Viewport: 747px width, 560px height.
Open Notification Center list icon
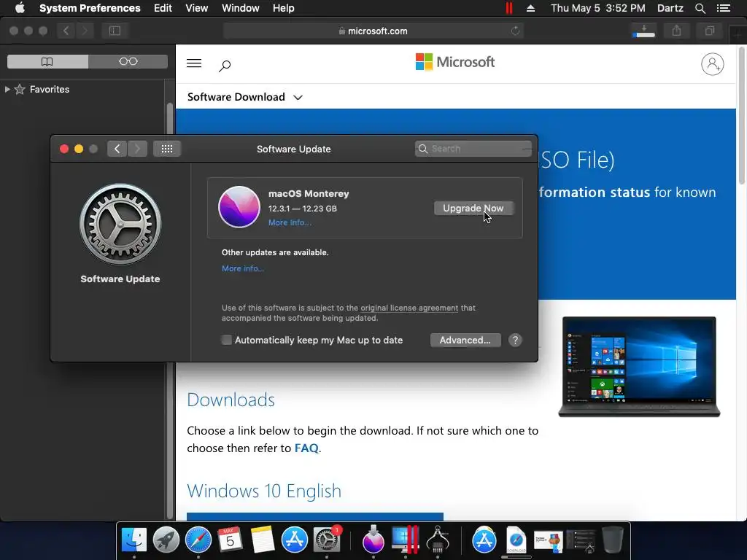pos(723,8)
